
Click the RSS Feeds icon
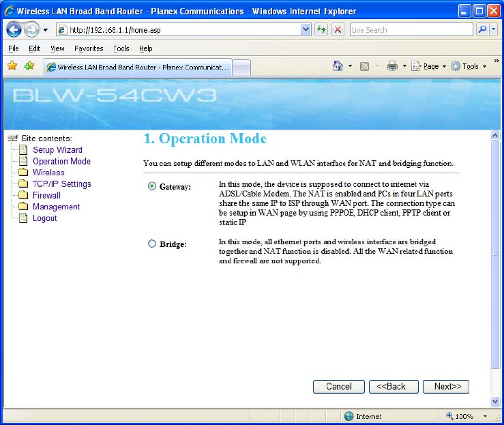(364, 66)
